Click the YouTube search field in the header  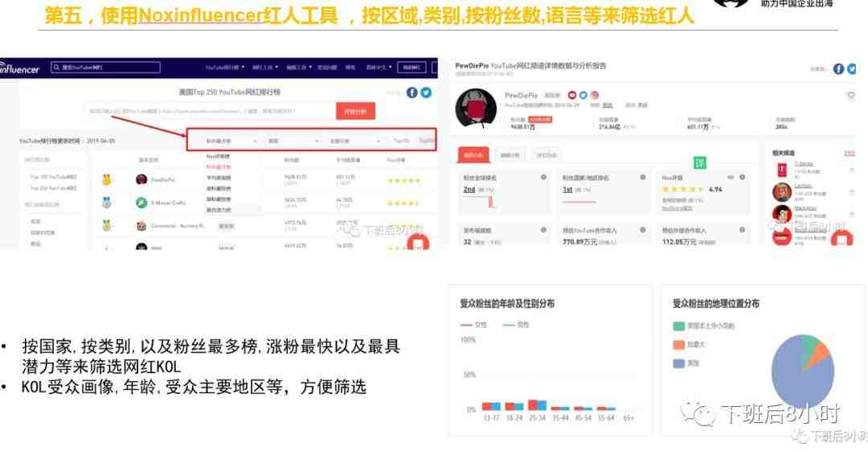tap(105, 68)
